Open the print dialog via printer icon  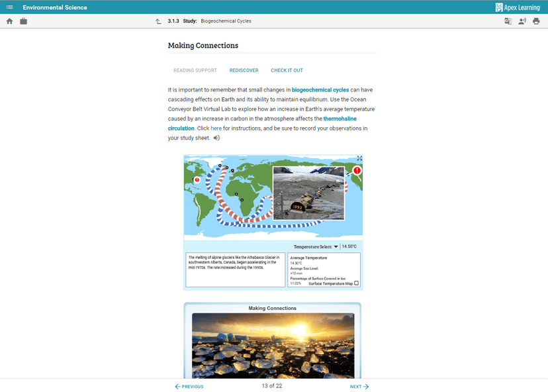[536, 21]
